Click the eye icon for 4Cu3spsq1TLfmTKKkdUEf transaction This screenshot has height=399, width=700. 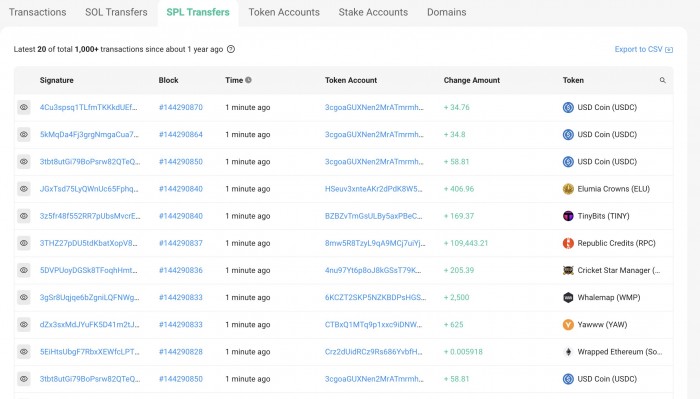24,107
